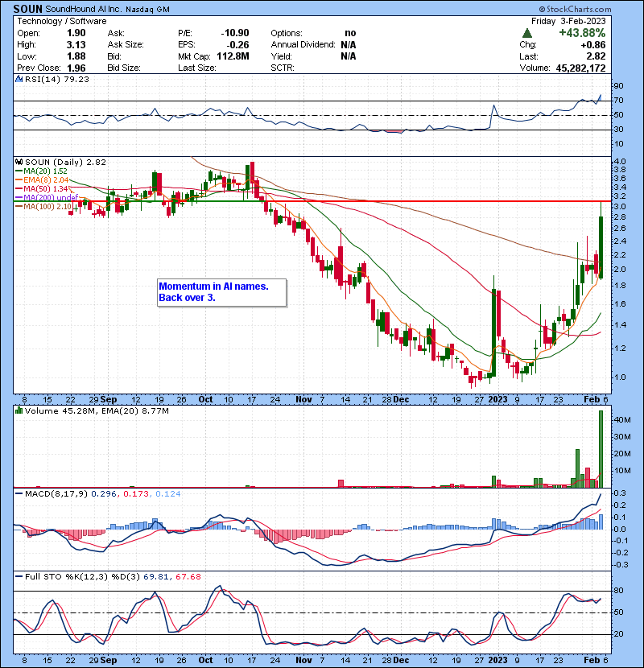Click the 40M volume axis label

point(622,419)
